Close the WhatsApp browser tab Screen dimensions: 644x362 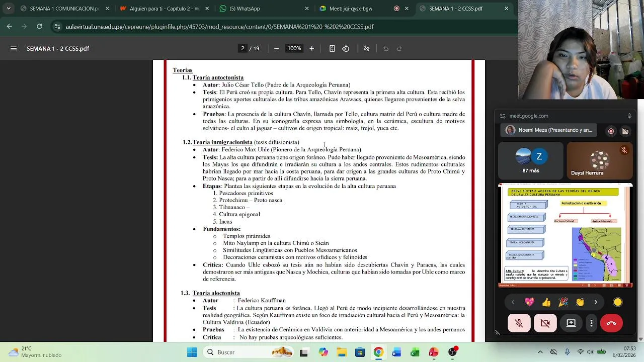point(307,9)
